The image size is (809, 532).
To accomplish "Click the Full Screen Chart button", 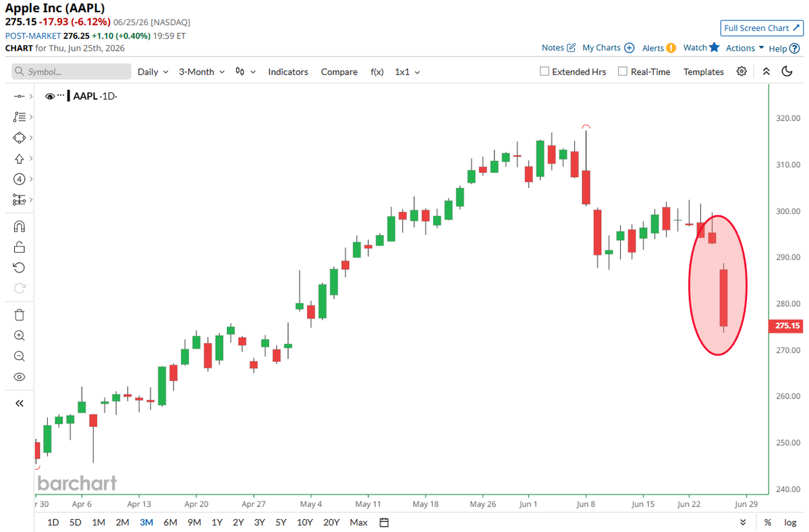I will (x=762, y=28).
